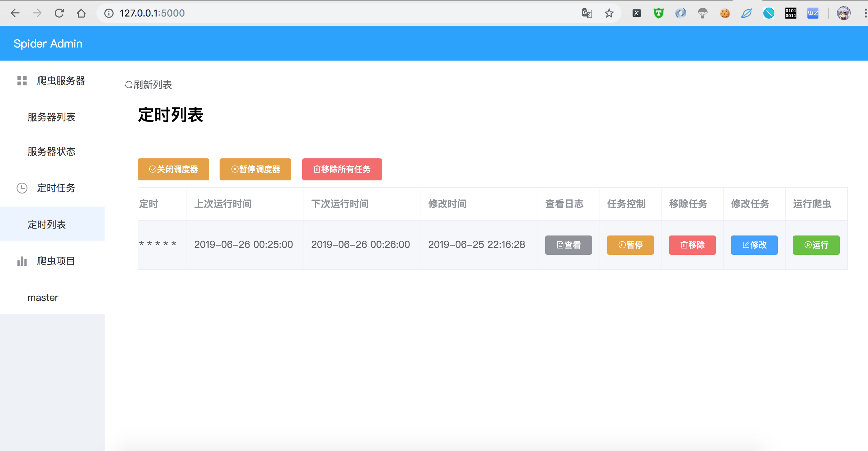868x451 pixels.
Task: Select 服务器状态 menu item
Action: 52,151
